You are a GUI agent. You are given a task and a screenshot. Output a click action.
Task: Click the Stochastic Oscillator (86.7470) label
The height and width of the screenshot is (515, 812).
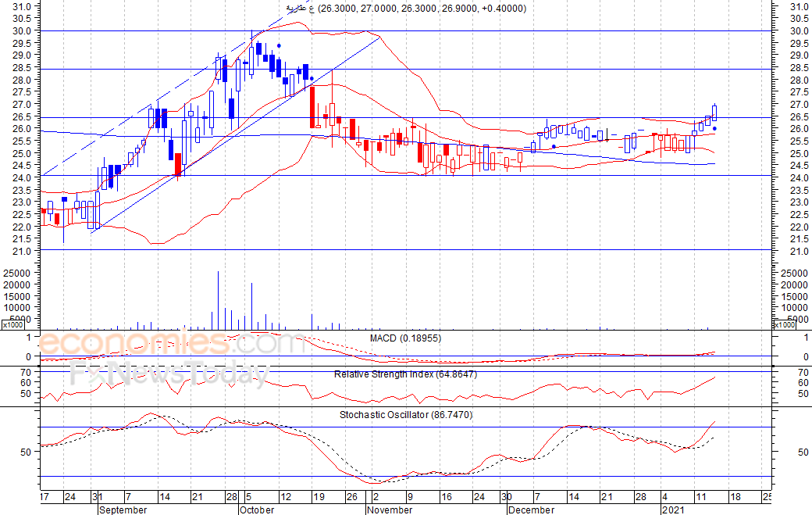pyautogui.click(x=406, y=414)
